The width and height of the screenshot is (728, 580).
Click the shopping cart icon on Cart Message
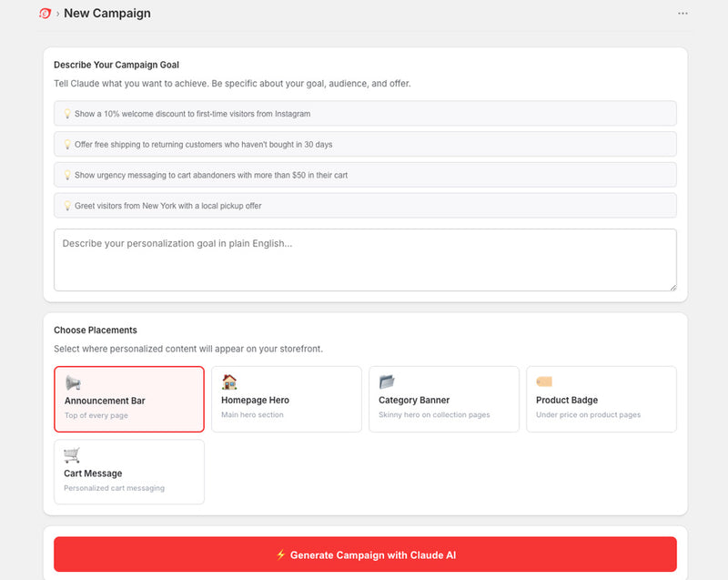[x=72, y=455]
